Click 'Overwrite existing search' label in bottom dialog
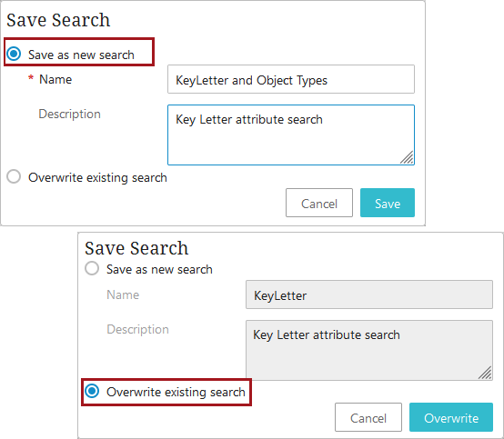504x439 pixels. 176,392
